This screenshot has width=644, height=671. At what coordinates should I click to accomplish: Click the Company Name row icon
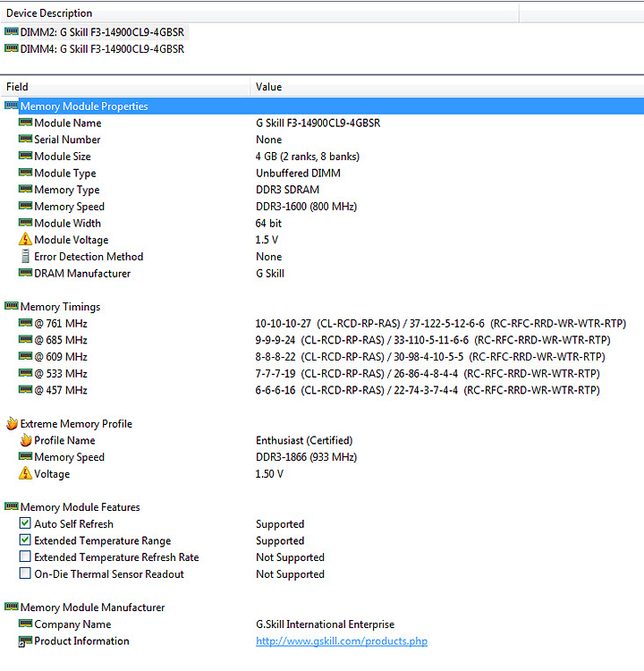[x=26, y=624]
